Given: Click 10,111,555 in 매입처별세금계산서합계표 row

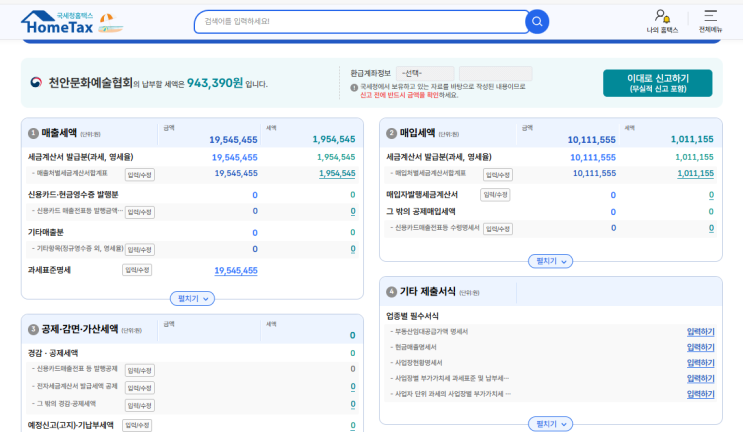Looking at the screenshot, I should (594, 173).
